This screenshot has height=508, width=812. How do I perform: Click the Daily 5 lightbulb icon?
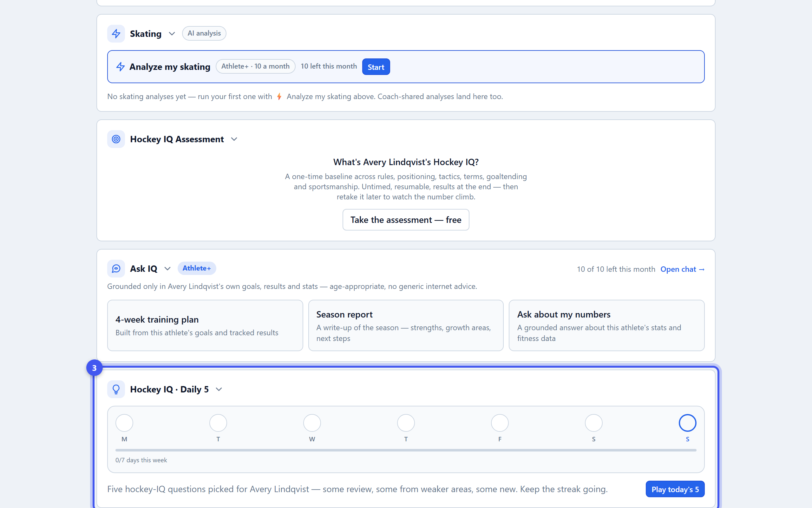[116, 389]
